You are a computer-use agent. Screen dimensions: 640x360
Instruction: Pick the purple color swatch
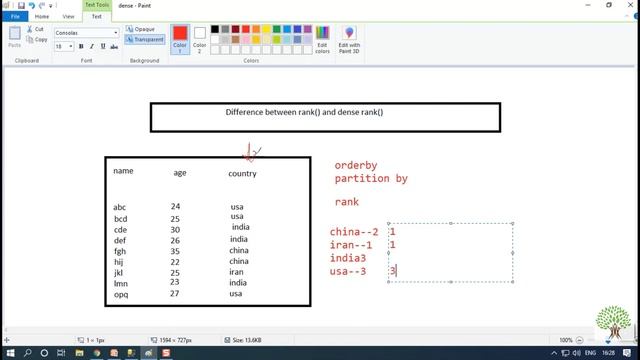point(308,29)
